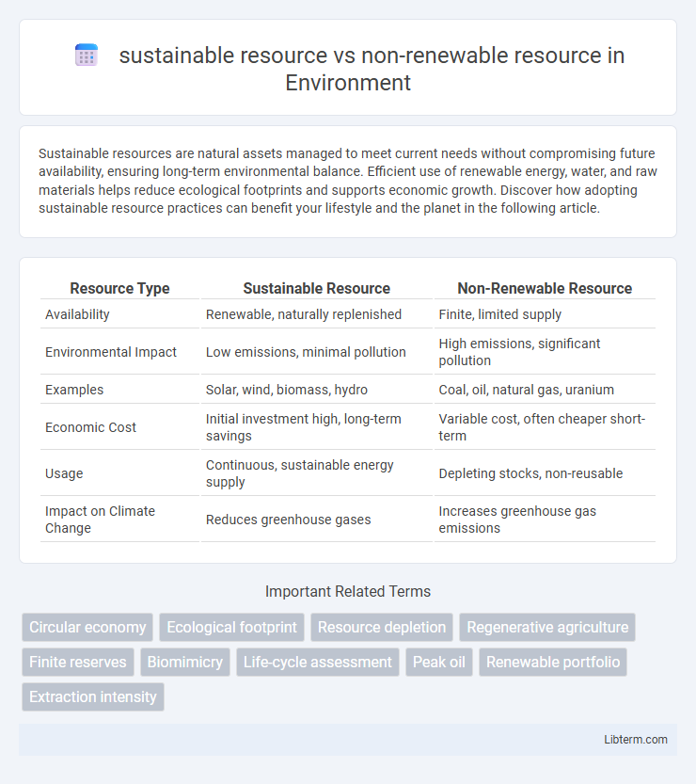The width and height of the screenshot is (696, 784).
Task: Select the Peak oil tag
Action: 438,662
